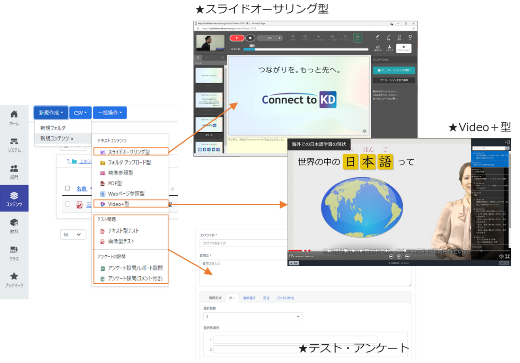Click the recording progress bar in authoring window
Image resolution: width=520 pixels, height=363 pixels.
click(x=306, y=49)
